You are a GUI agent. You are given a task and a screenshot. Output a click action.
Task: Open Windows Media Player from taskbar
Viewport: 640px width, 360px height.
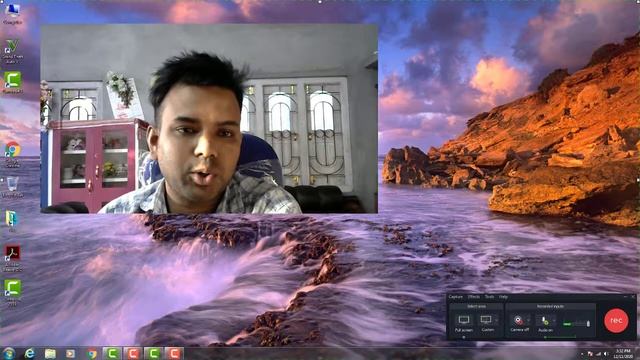(71, 353)
